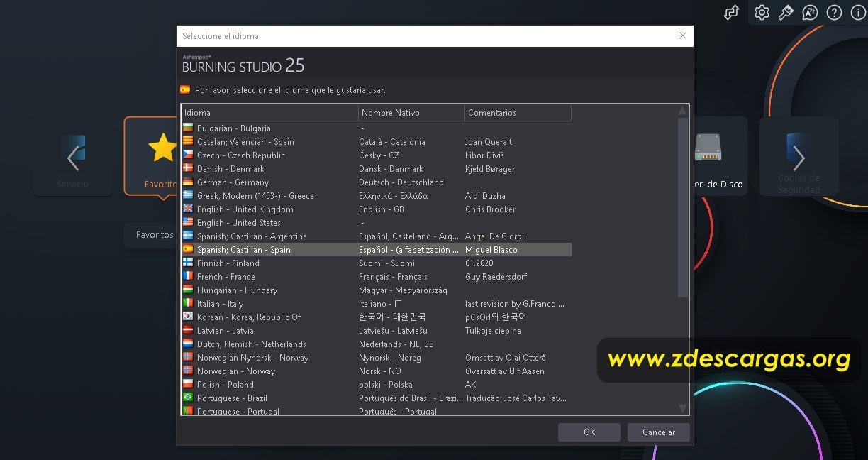Image resolution: width=868 pixels, height=460 pixels.
Task: Click the share arrows icon in toolbar
Action: (x=731, y=13)
